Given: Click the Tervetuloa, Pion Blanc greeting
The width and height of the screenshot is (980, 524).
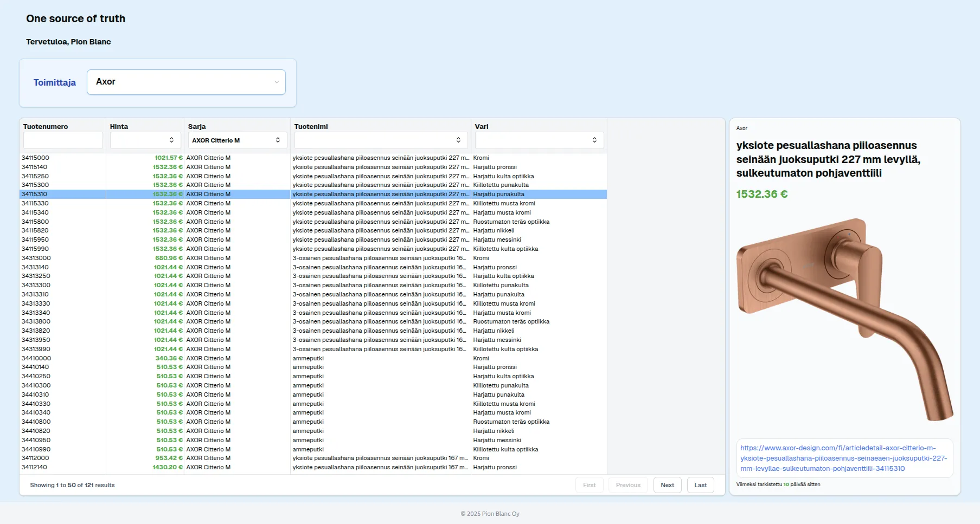Looking at the screenshot, I should [68, 42].
